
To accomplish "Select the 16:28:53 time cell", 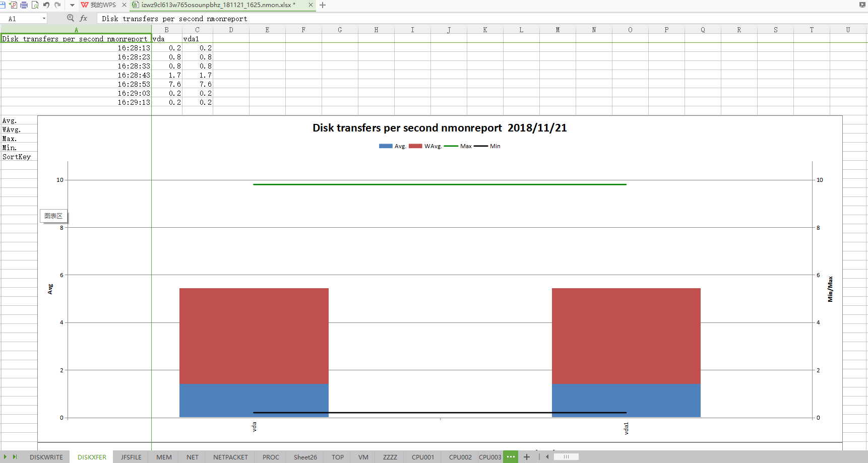I will point(76,84).
